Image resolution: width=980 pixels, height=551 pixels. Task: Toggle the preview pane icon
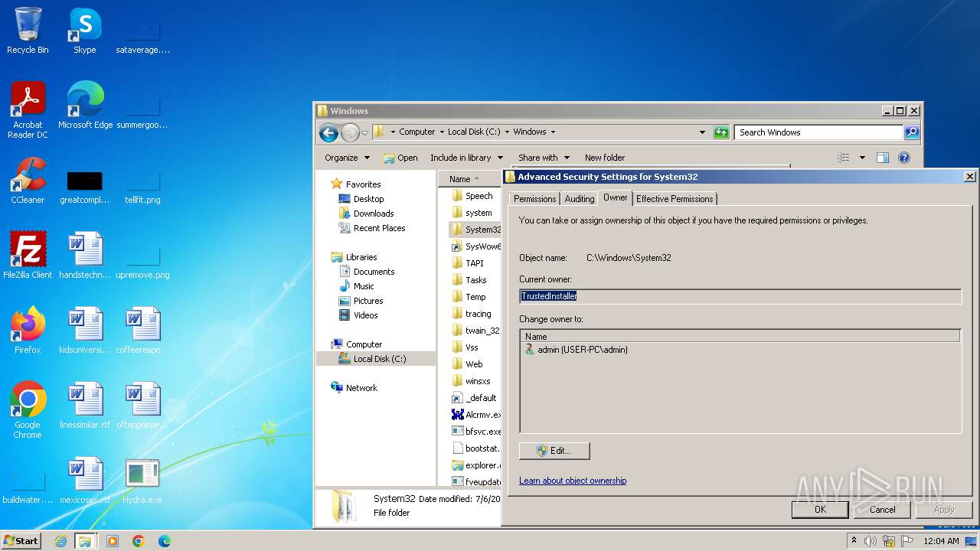pyautogui.click(x=883, y=158)
